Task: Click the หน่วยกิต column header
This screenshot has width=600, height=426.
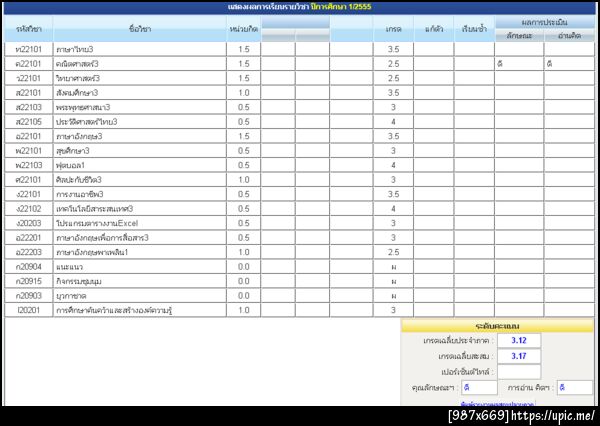Action: (x=244, y=29)
